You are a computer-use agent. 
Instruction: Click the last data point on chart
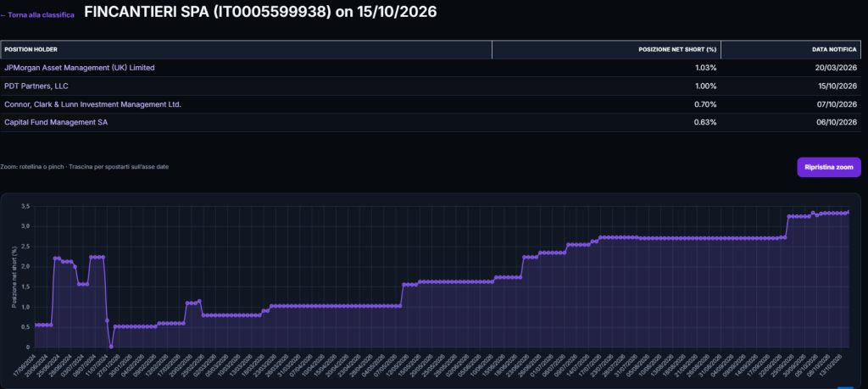[x=849, y=212]
